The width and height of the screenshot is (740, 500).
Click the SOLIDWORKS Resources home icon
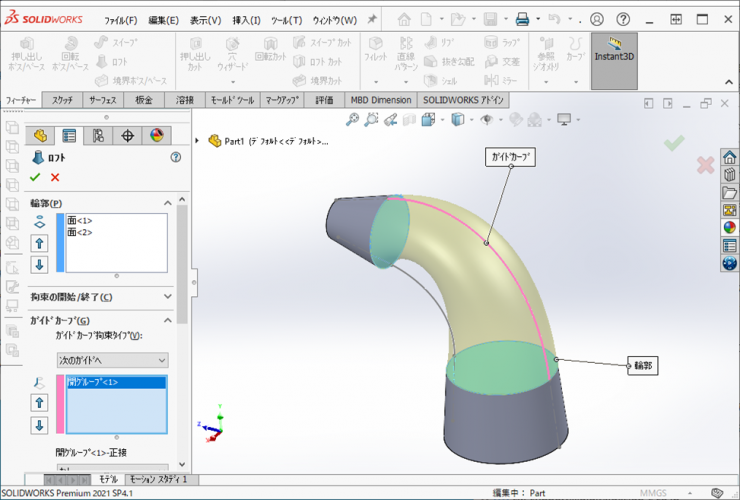[x=729, y=157]
